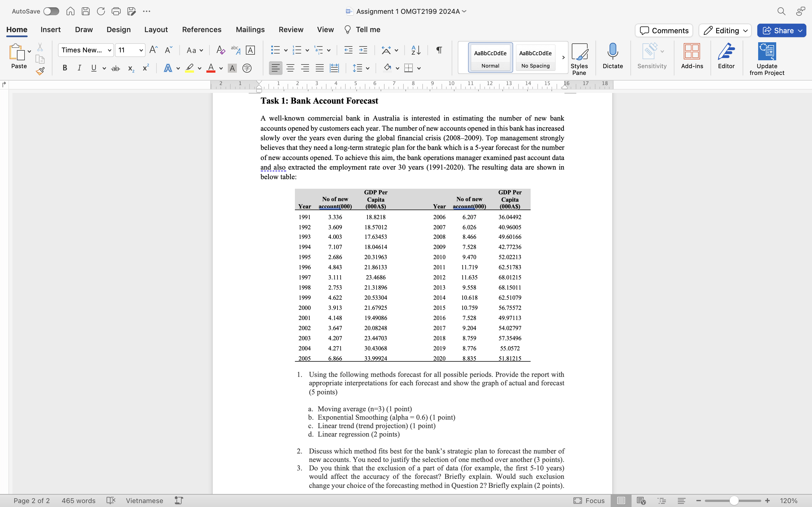The width and height of the screenshot is (812, 507).
Task: Switch to the References tab
Action: point(201,30)
